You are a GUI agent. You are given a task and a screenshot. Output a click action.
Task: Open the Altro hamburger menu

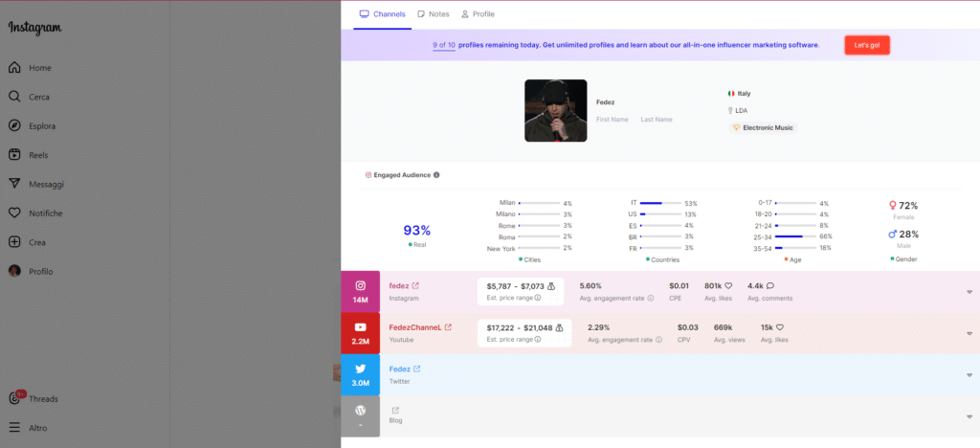coord(15,428)
